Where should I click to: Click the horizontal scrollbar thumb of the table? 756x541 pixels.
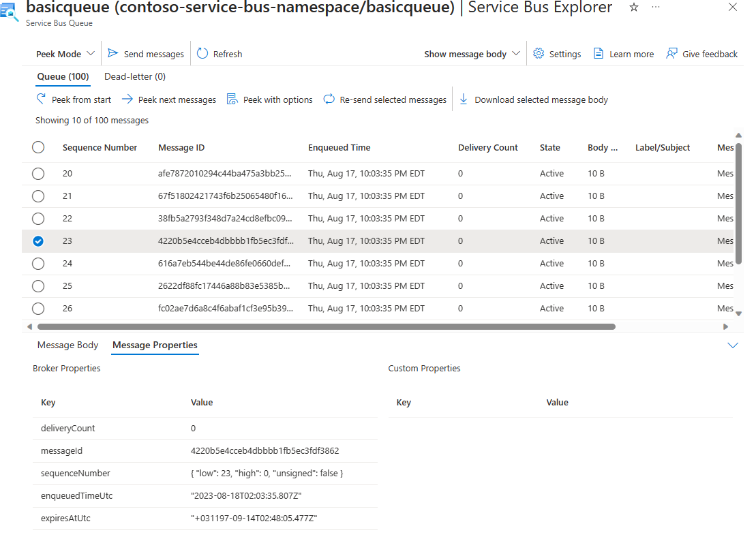point(327,326)
